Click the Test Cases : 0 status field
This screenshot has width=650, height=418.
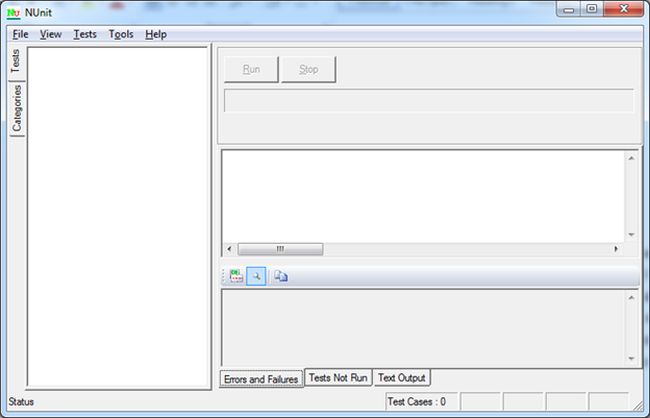click(x=421, y=402)
